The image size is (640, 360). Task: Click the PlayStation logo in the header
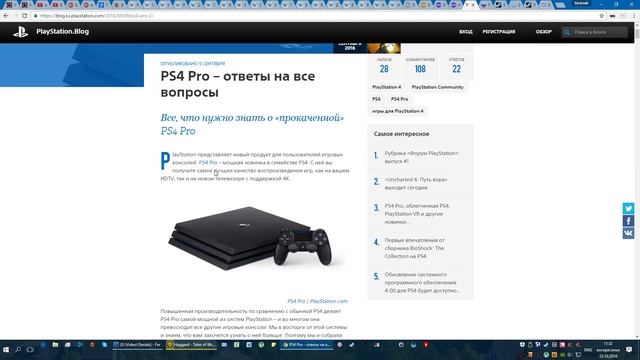pos(20,32)
